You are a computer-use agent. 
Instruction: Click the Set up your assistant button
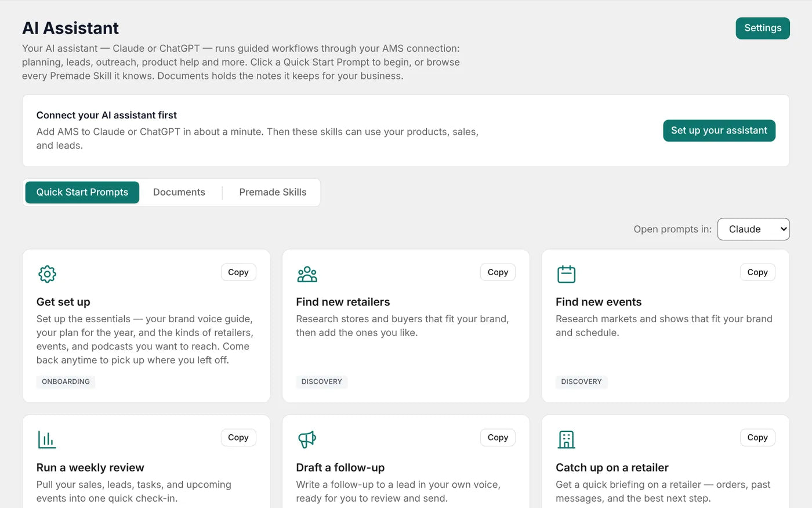coord(719,131)
